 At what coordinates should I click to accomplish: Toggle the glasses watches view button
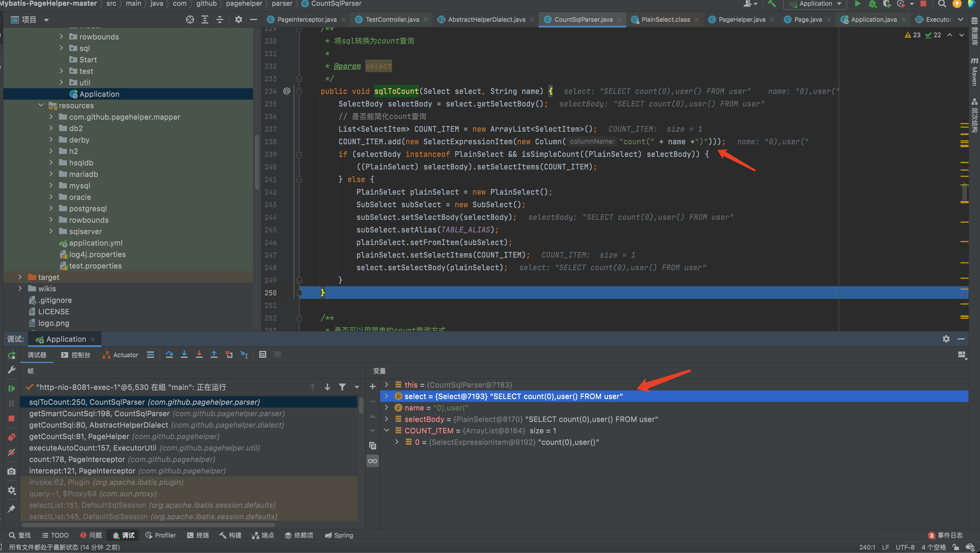point(372,461)
